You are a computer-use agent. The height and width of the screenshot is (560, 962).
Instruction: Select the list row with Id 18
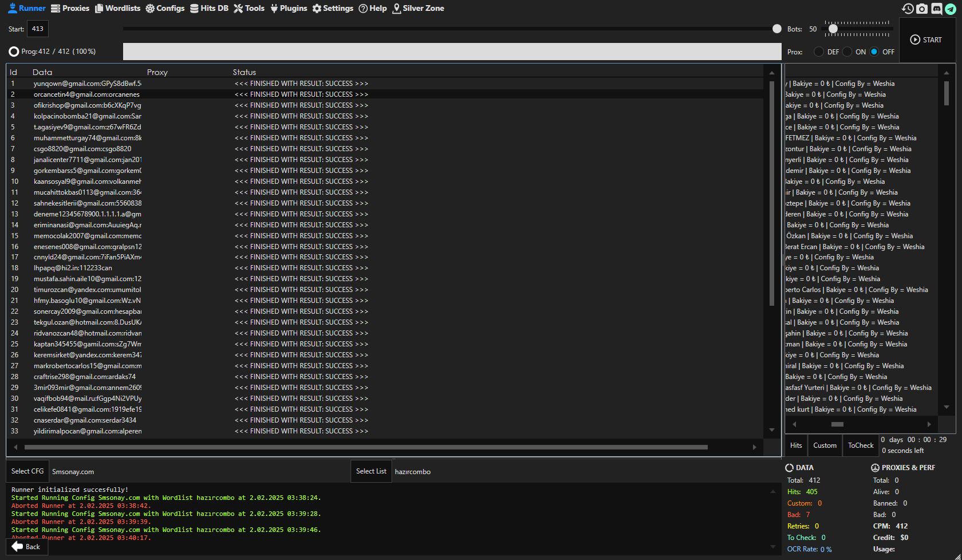tap(385, 268)
